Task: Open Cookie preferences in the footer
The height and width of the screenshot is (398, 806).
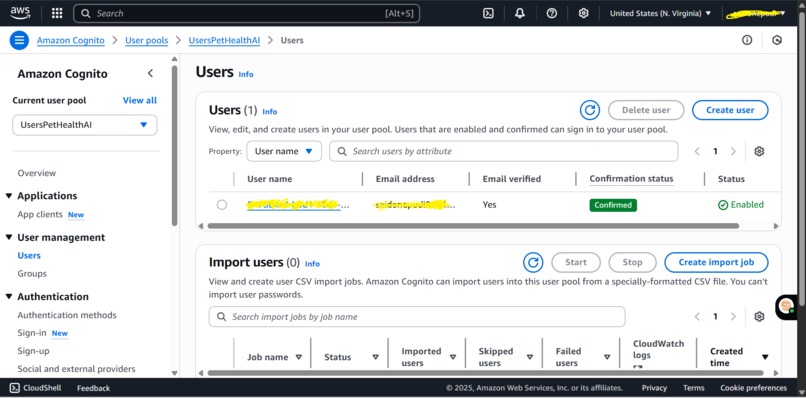Action: click(x=753, y=388)
